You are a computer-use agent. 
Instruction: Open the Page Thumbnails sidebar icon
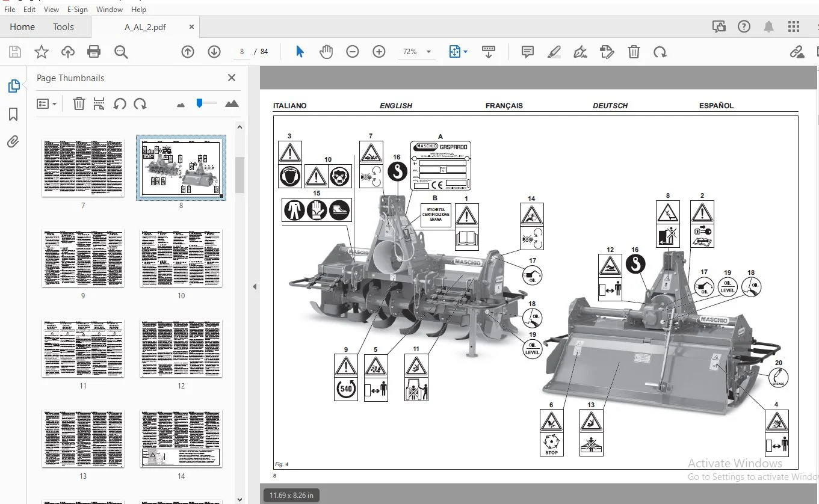pyautogui.click(x=13, y=86)
